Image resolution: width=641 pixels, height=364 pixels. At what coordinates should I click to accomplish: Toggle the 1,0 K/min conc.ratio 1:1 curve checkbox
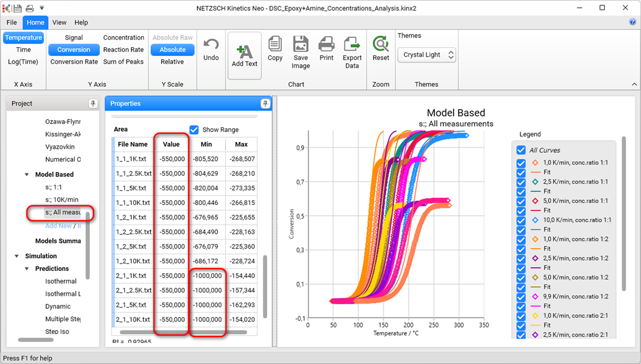(x=521, y=163)
